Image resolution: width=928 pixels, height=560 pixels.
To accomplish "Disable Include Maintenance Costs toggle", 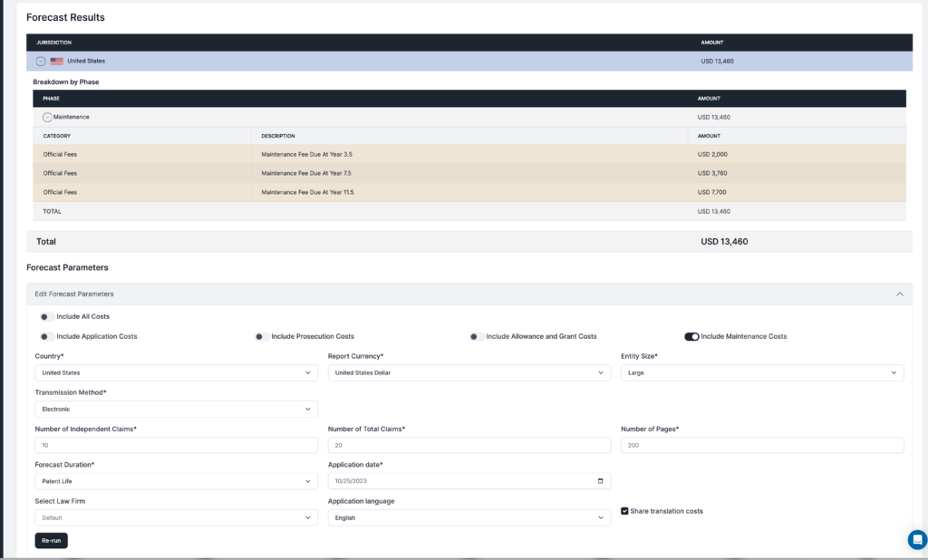I will (691, 336).
